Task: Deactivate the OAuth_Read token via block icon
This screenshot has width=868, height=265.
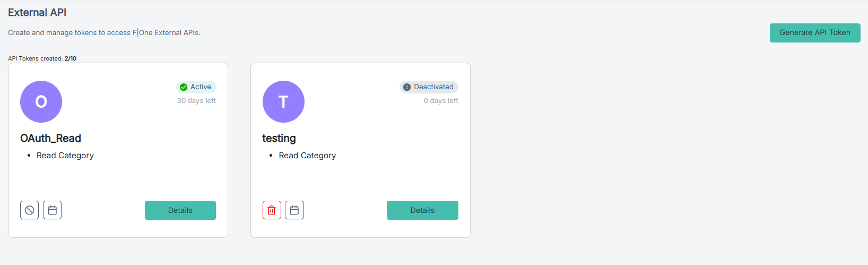Action: coord(30,210)
